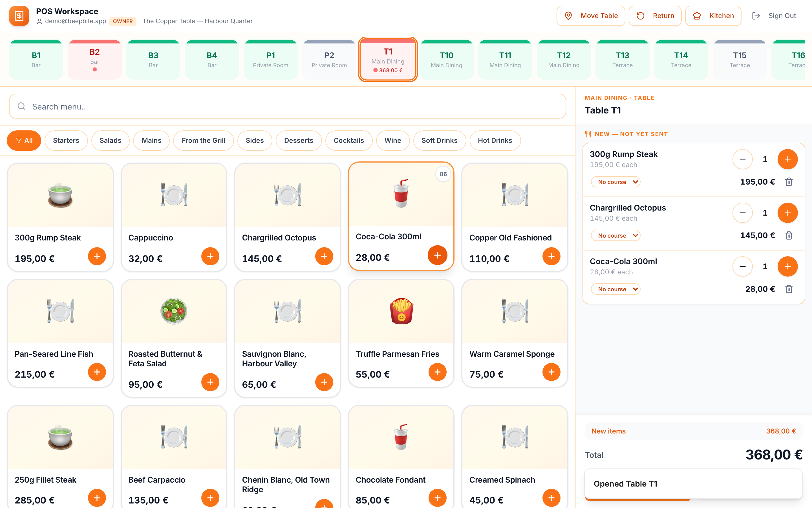This screenshot has height=508, width=812.
Task: Select the All category filter
Action: click(x=24, y=141)
